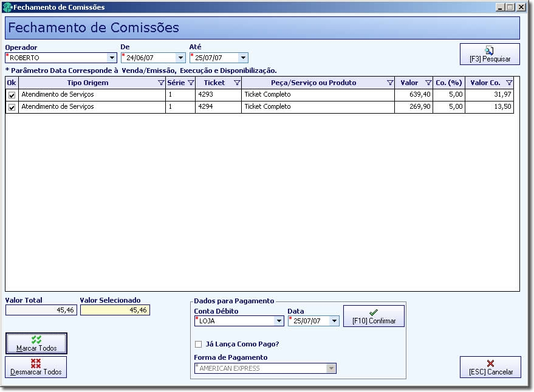Expand the De date picker dropdown
Image resolution: width=534 pixels, height=392 pixels.
coord(181,58)
